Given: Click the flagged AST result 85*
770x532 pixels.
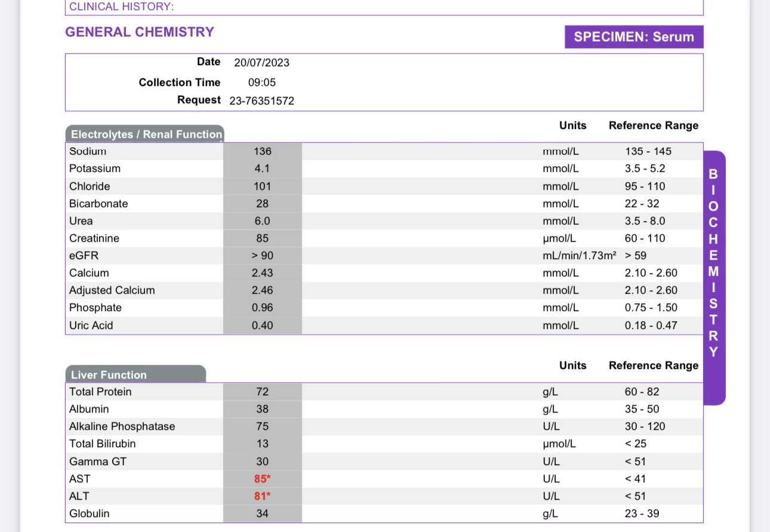Looking at the screenshot, I should coord(263,479).
